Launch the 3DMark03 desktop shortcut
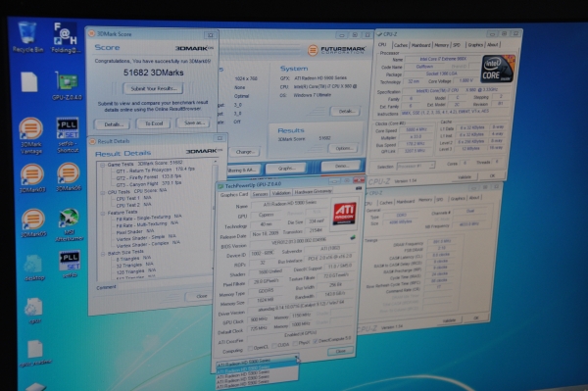 pyautogui.click(x=32, y=178)
